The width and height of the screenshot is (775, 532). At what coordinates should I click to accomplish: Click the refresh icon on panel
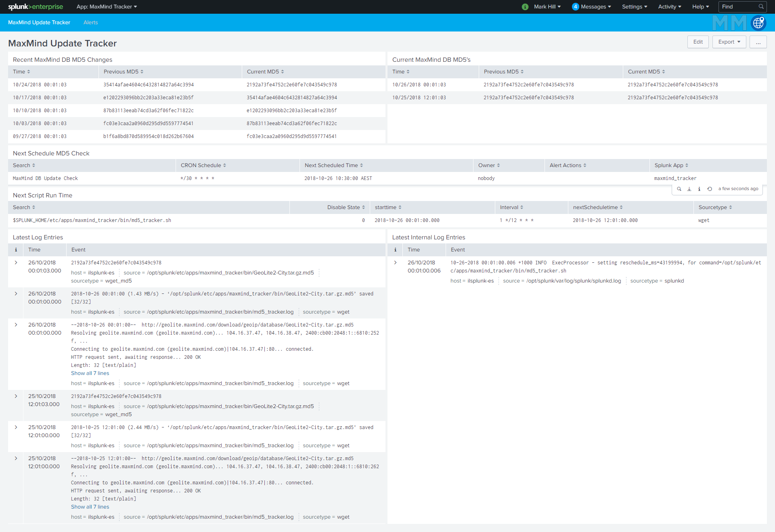click(710, 189)
